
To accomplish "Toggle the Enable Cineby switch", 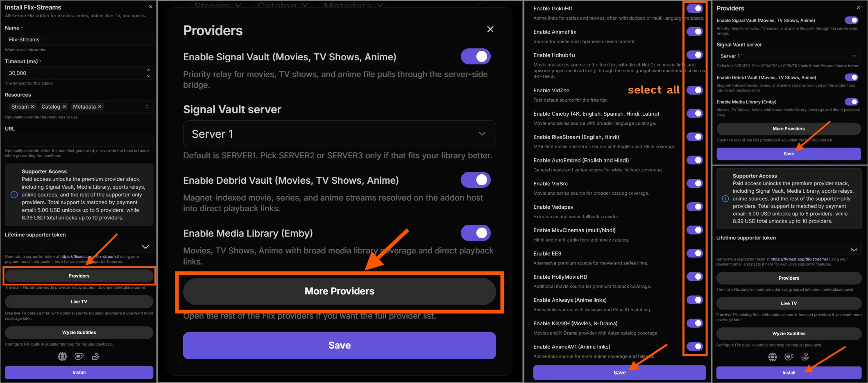I will pyautogui.click(x=695, y=114).
